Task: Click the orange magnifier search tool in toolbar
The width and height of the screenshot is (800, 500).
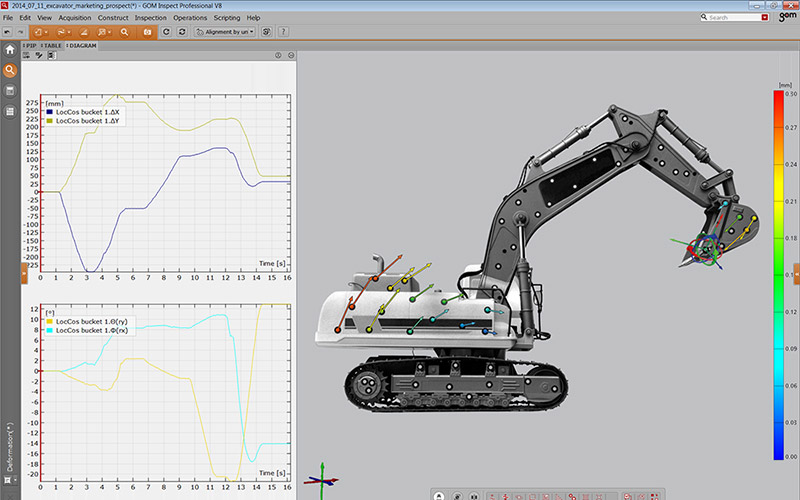Action: (124, 32)
